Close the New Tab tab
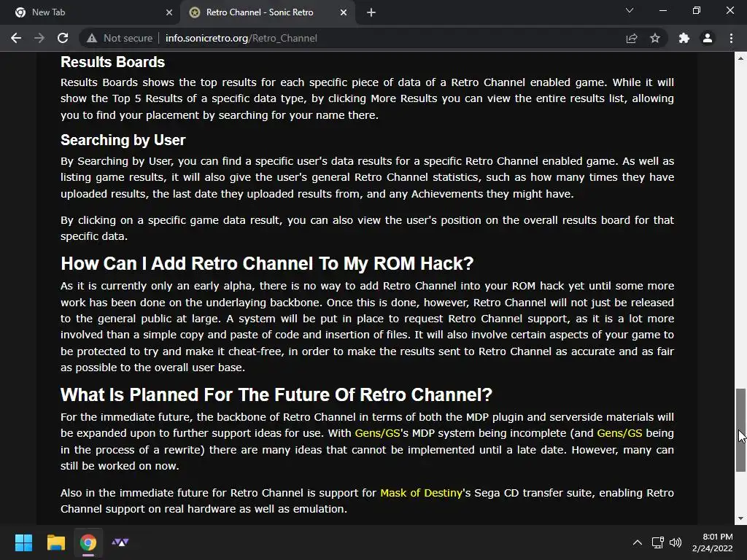 [x=169, y=12]
